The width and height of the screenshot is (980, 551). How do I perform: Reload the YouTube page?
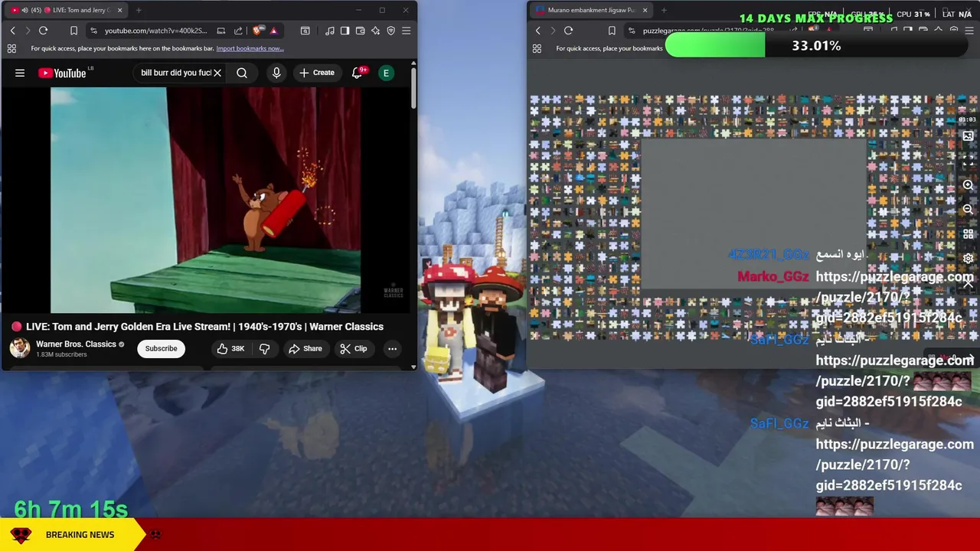pyautogui.click(x=43, y=31)
